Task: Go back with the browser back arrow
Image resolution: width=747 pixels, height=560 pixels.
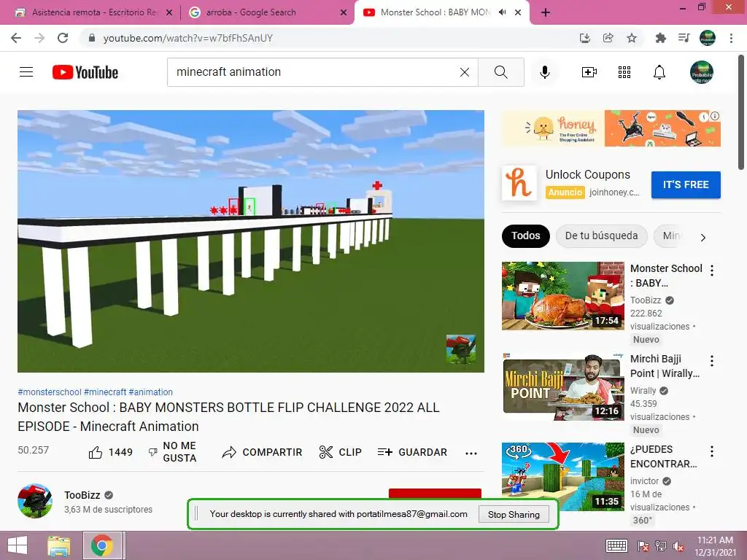Action: (16, 38)
